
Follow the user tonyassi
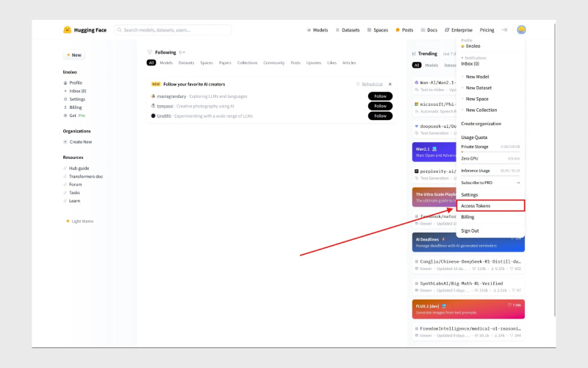tap(380, 106)
